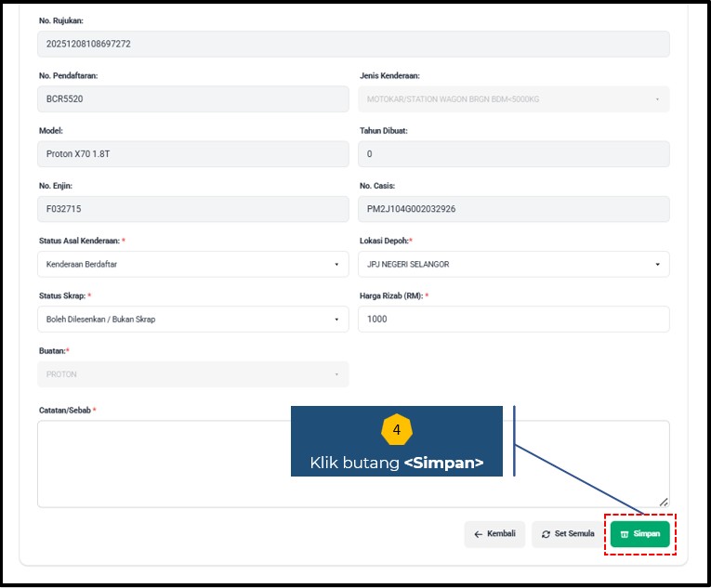Viewport: 711px width, 588px height.
Task: Click the save icon on the Simpan button
Action: click(625, 534)
